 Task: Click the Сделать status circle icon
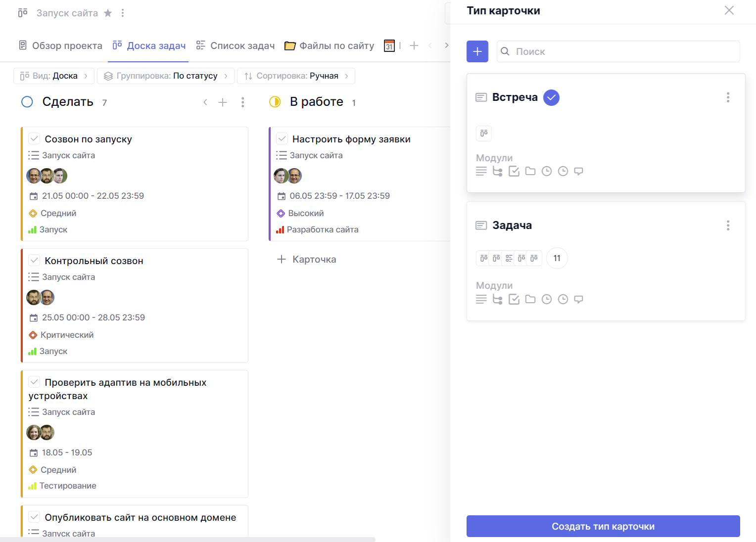pos(27,102)
